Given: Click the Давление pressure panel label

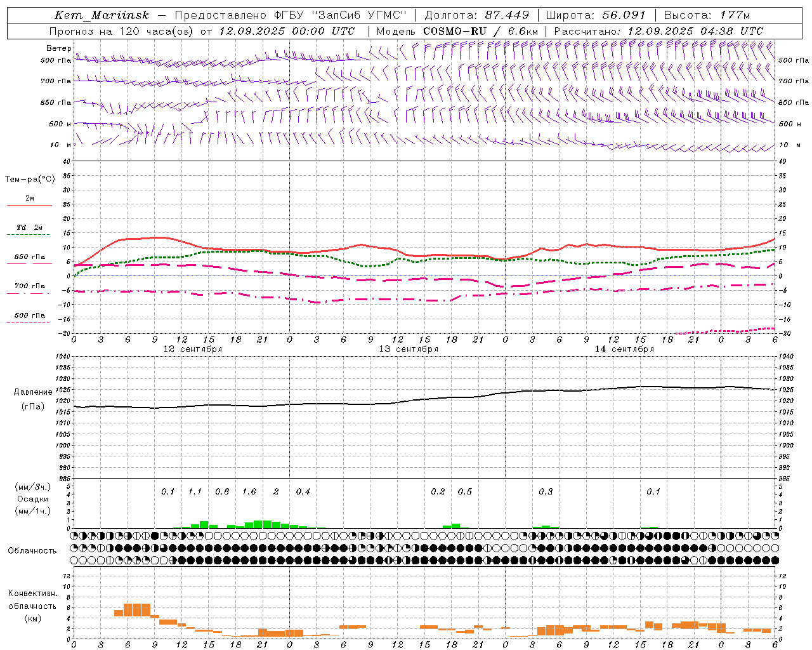Looking at the screenshot, I should coord(33,392).
